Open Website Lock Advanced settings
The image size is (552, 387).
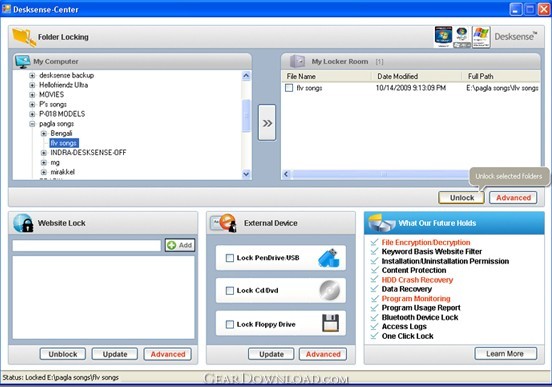point(168,354)
